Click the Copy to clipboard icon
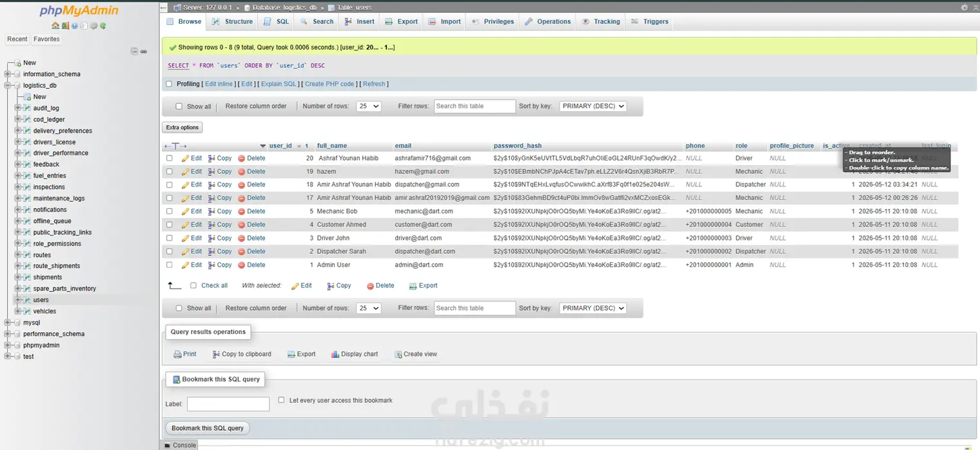Screen dimensions: 980x450 [x=215, y=355]
